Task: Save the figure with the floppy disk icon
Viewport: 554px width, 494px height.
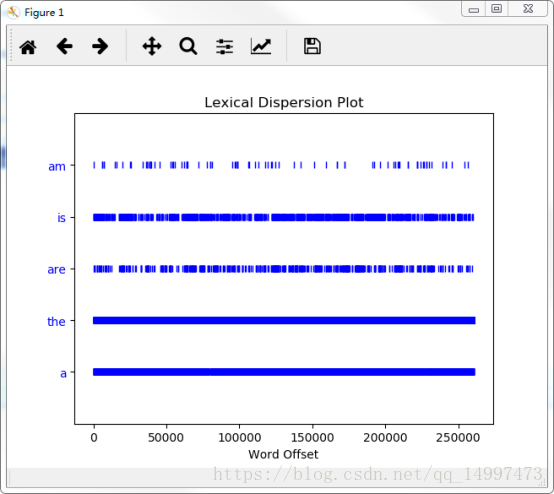Action: (312, 46)
